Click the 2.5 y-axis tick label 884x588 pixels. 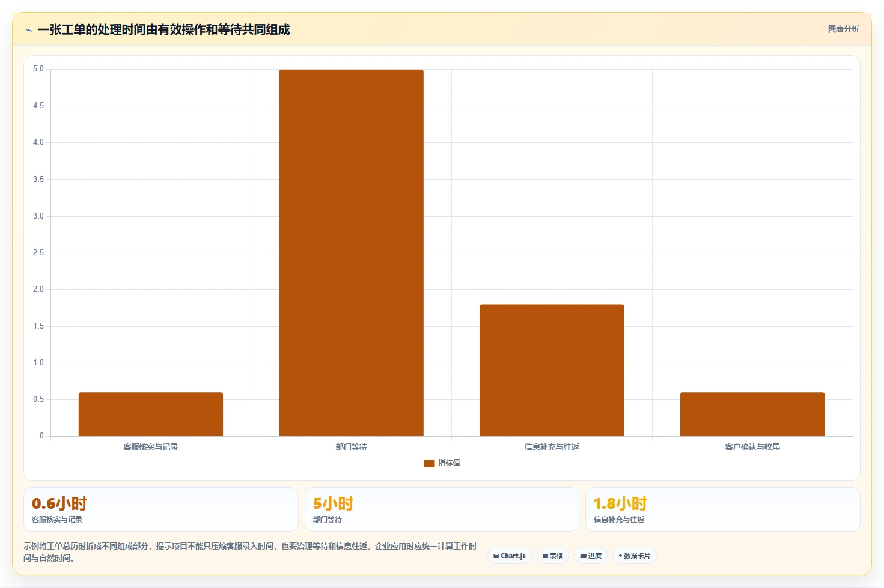click(38, 253)
